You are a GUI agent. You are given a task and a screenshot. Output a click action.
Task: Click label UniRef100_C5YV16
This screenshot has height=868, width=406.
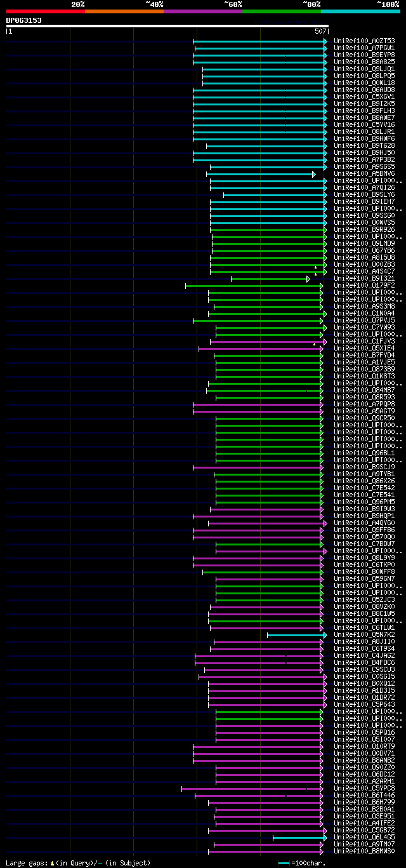[364, 125]
